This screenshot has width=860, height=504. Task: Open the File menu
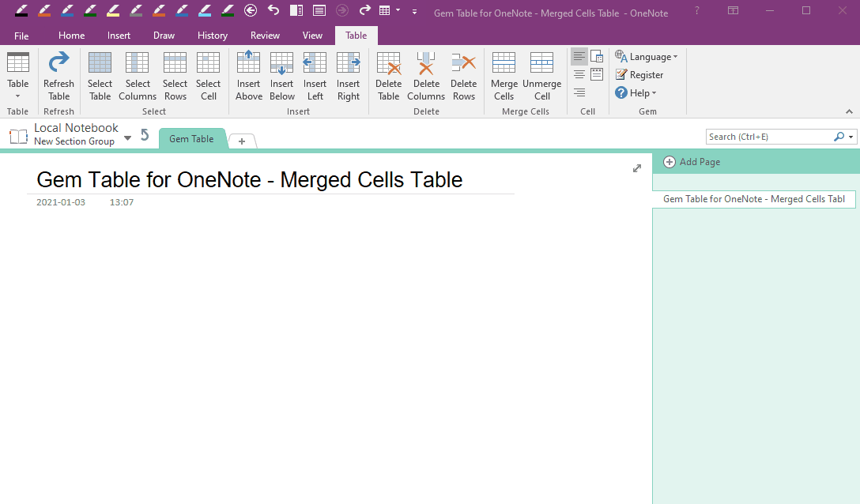[21, 36]
